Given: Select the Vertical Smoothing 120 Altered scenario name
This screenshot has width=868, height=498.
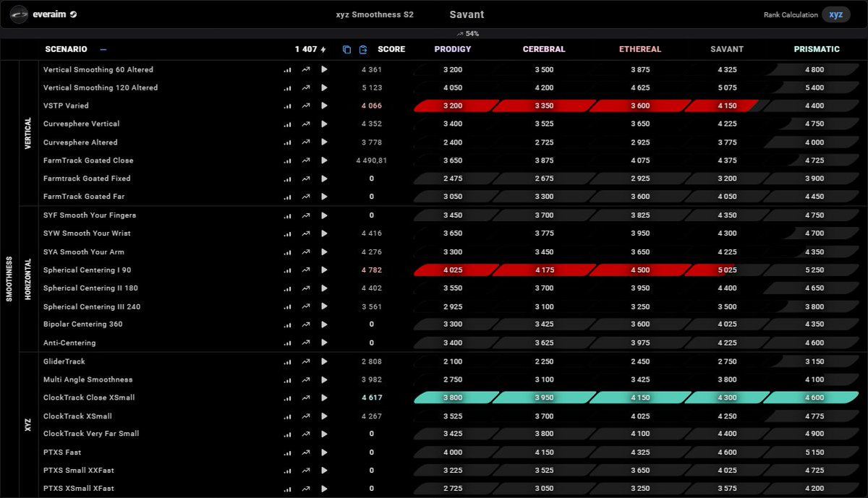Looking at the screenshot, I should tap(101, 87).
